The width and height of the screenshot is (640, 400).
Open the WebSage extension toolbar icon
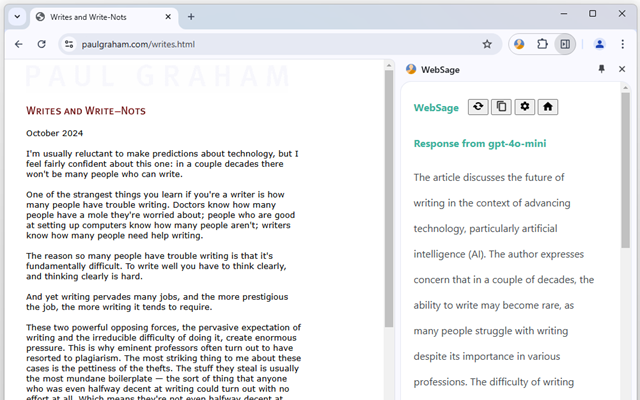(x=519, y=44)
